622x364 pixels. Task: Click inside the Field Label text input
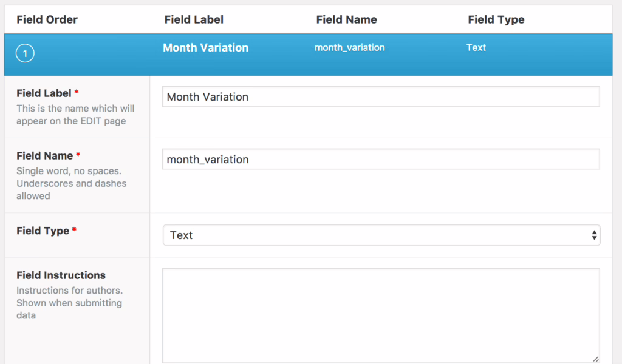click(381, 97)
